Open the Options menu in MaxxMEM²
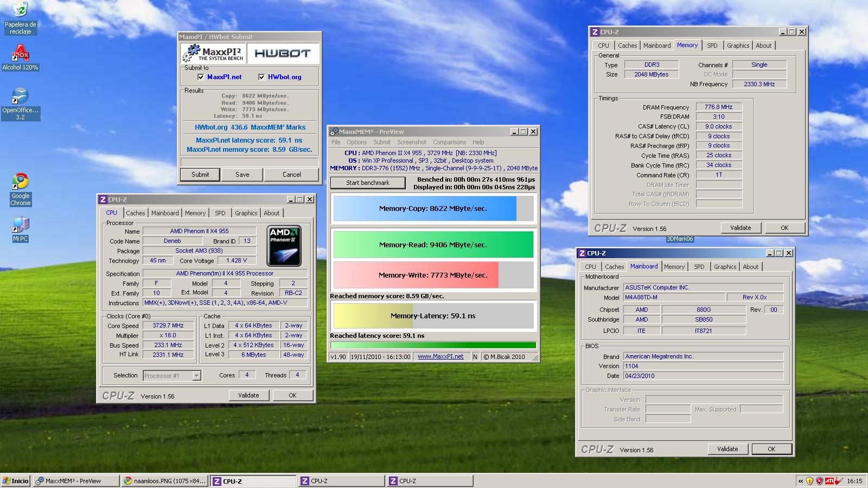This screenshot has height=488, width=868. click(357, 142)
